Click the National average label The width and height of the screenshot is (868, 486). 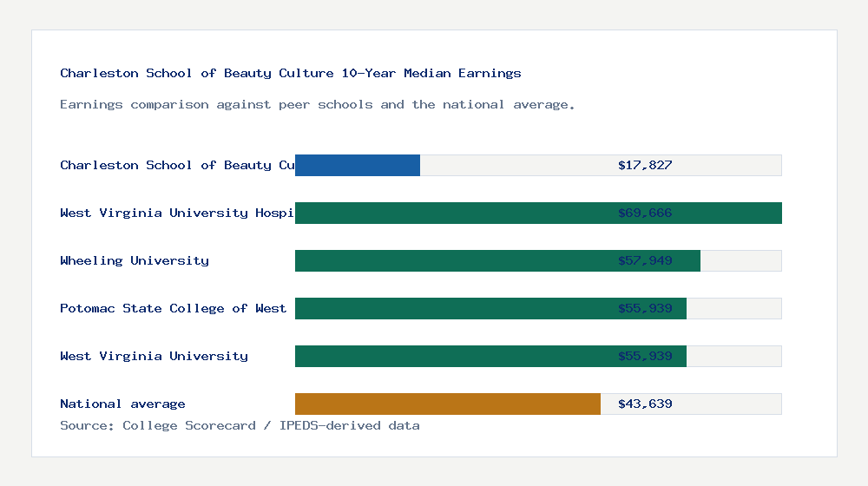122,404
